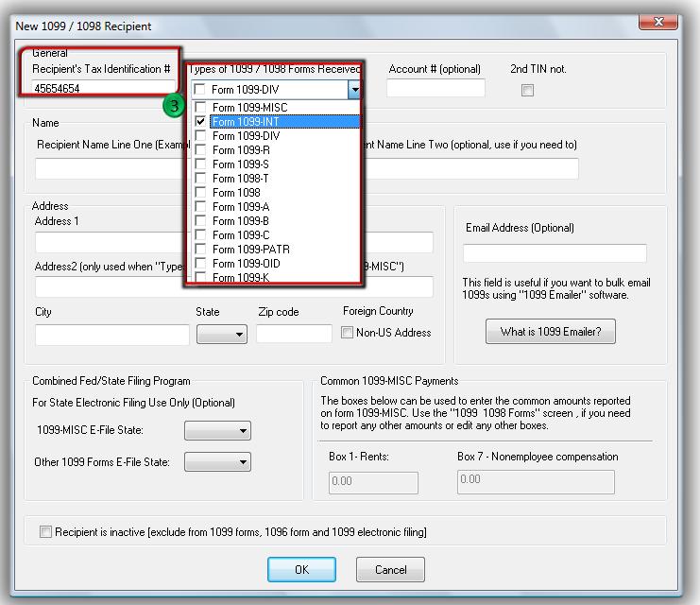Click the Zip code input field
This screenshot has width=700, height=605.
[x=294, y=334]
